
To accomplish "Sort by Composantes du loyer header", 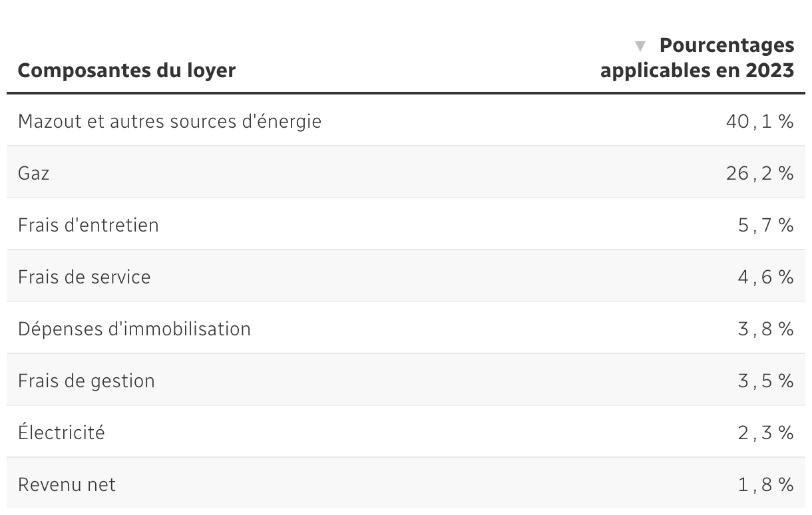I will point(126,70).
